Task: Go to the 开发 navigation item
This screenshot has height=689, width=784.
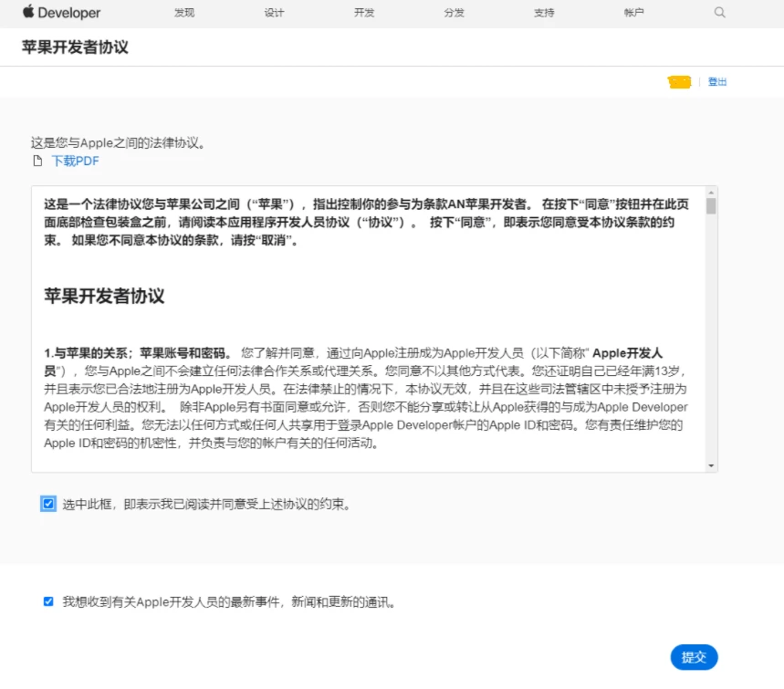Action: click(364, 13)
